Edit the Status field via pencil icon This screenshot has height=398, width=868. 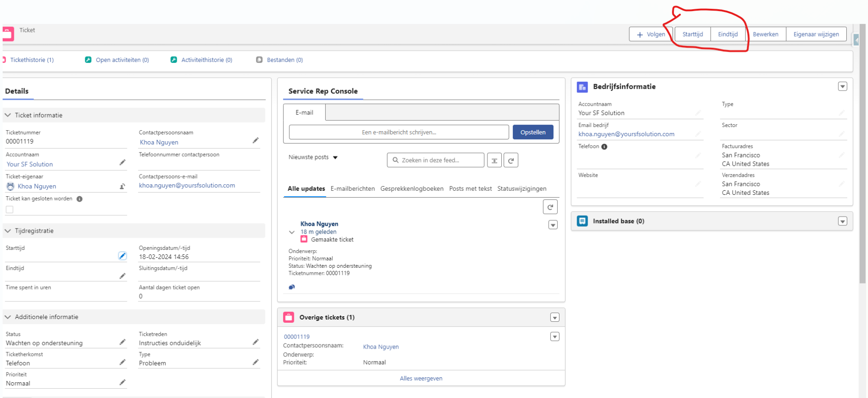[x=122, y=342]
